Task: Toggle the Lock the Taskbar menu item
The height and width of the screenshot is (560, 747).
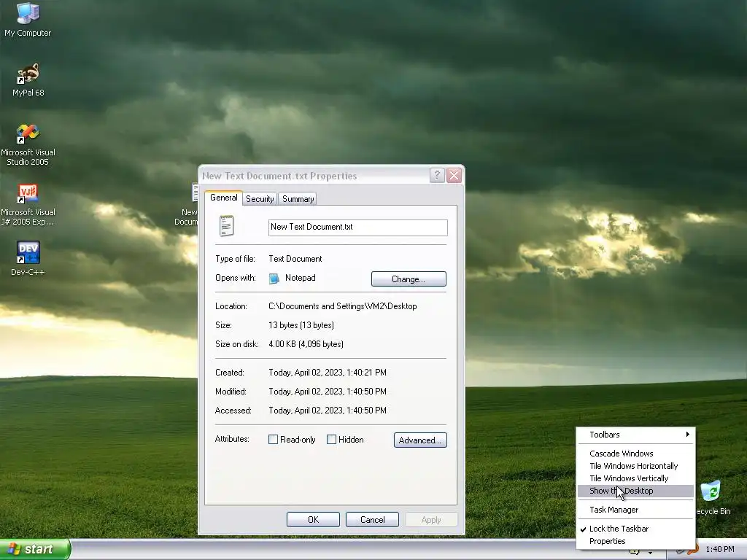Action: click(635, 529)
